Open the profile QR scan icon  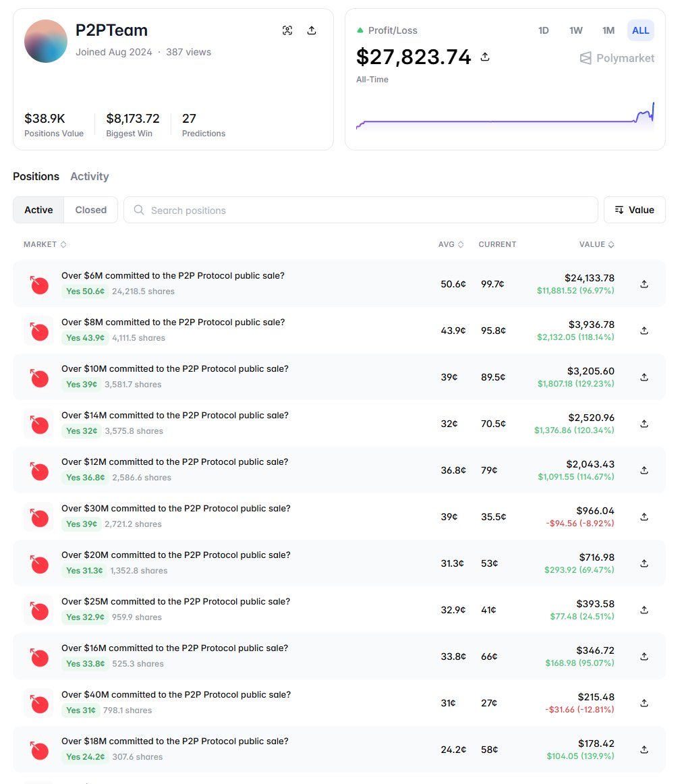287,30
